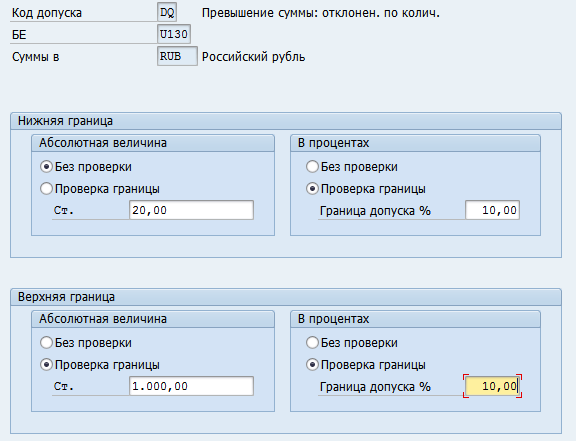Click the lower bound value field 20,00
Screen dimensions: 576x441
click(191, 210)
